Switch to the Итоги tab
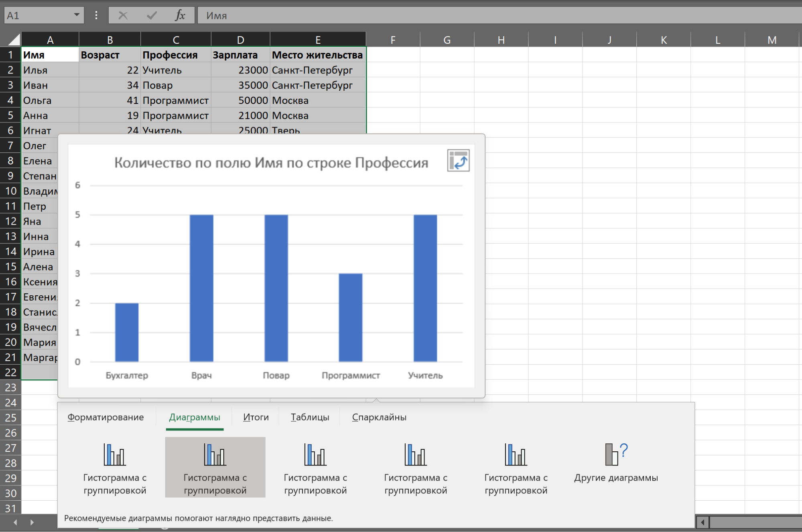The image size is (802, 532). 256,417
